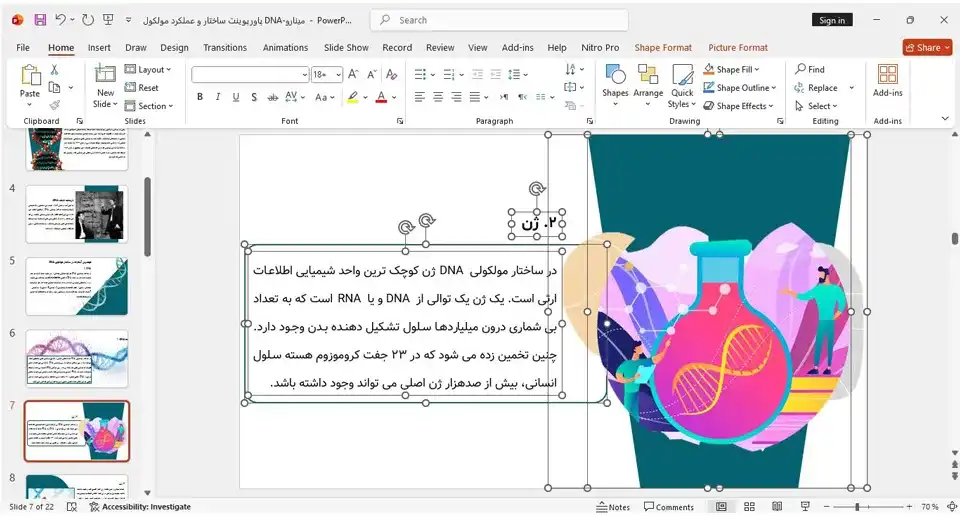Image resolution: width=960 pixels, height=516 pixels.
Task: Fit slide to current window
Action: point(952,507)
